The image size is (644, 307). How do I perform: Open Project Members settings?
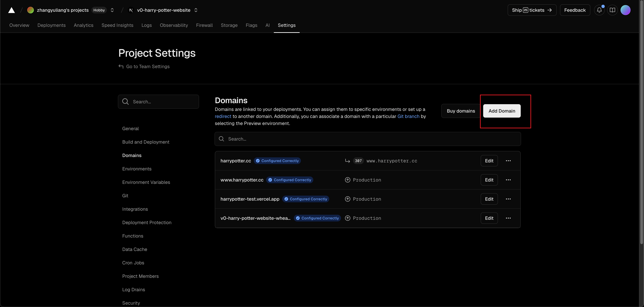click(140, 276)
